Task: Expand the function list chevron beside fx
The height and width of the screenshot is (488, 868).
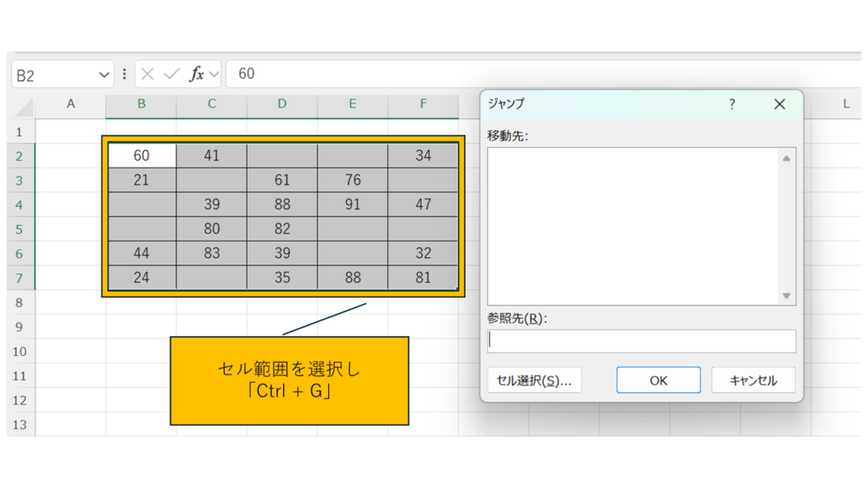Action: coord(214,75)
